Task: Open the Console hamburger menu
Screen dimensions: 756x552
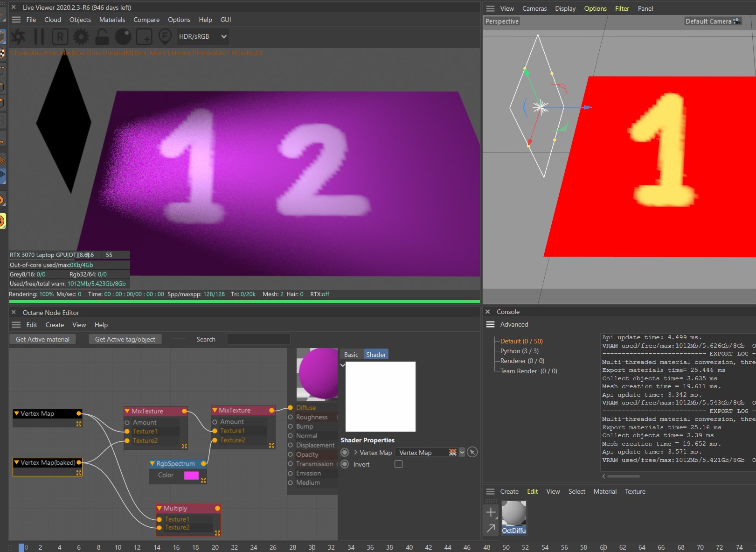Action: pyautogui.click(x=490, y=324)
